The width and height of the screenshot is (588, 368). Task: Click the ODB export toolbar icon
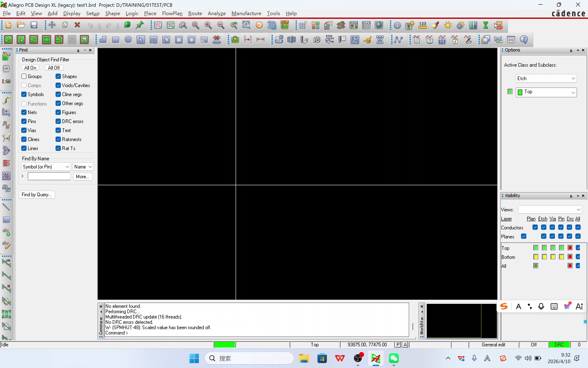tap(279, 39)
